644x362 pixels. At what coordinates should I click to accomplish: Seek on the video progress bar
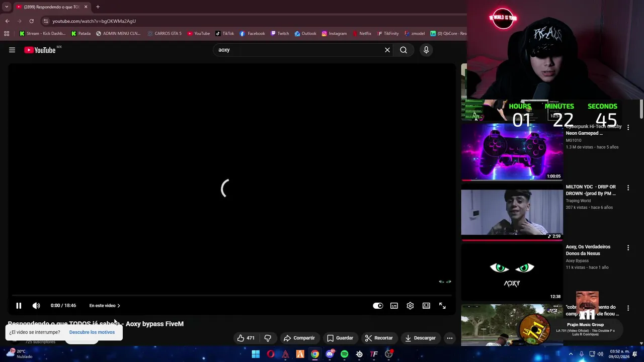tap(231, 296)
